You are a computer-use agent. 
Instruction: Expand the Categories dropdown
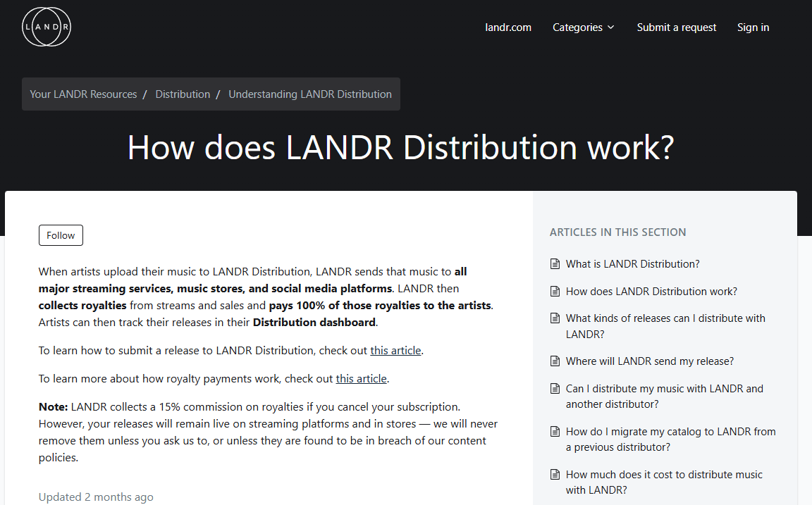(x=584, y=27)
